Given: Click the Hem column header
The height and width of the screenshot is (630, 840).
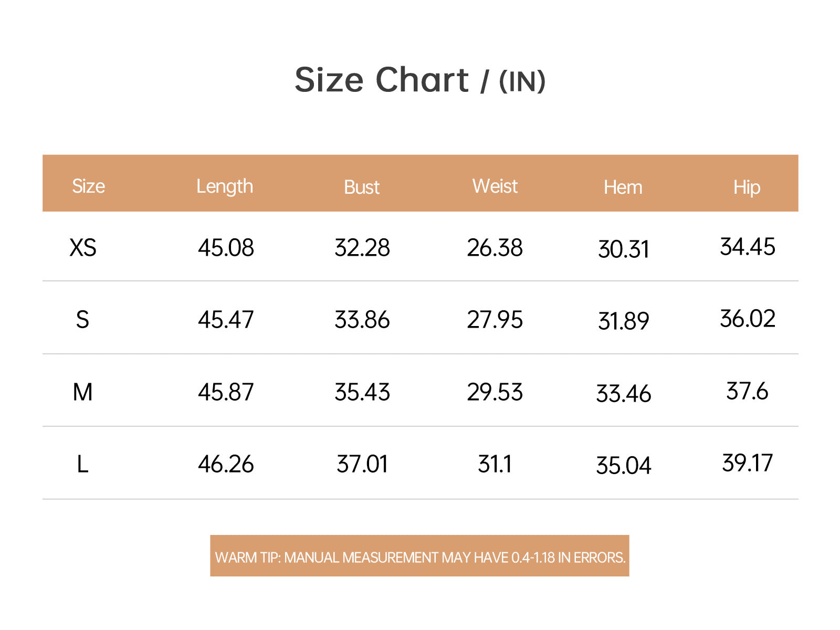Looking at the screenshot, I should pyautogui.click(x=623, y=187).
